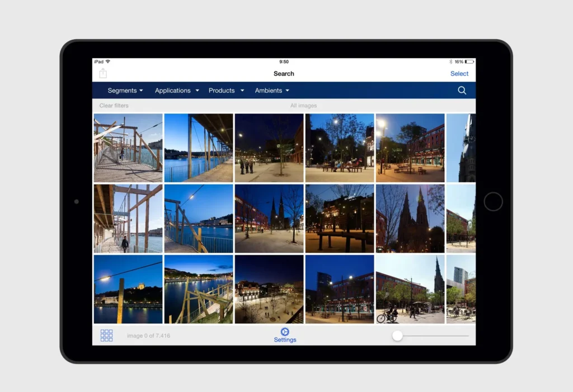
Task: Open the cyclist in sunny square thumbnail
Action: click(410, 289)
